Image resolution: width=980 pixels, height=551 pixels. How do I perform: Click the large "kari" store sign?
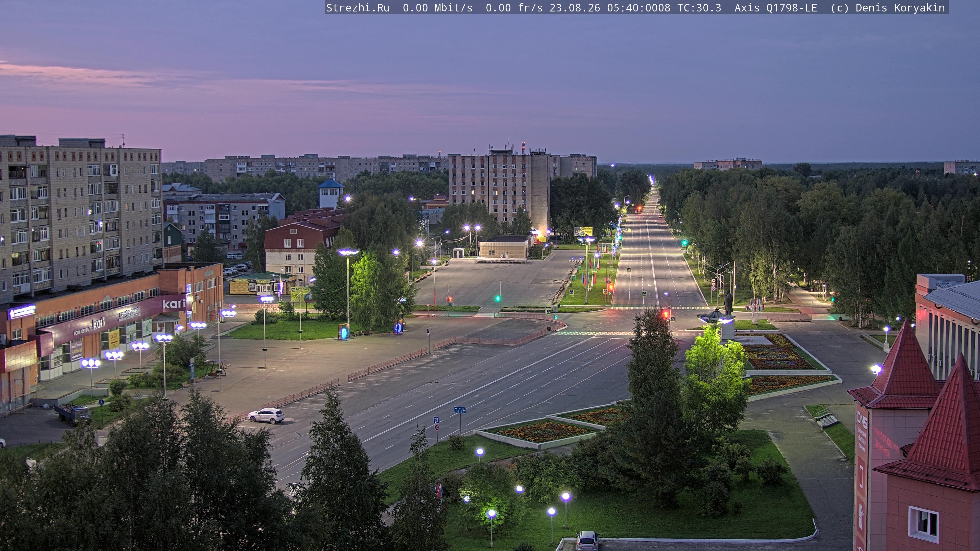174,304
